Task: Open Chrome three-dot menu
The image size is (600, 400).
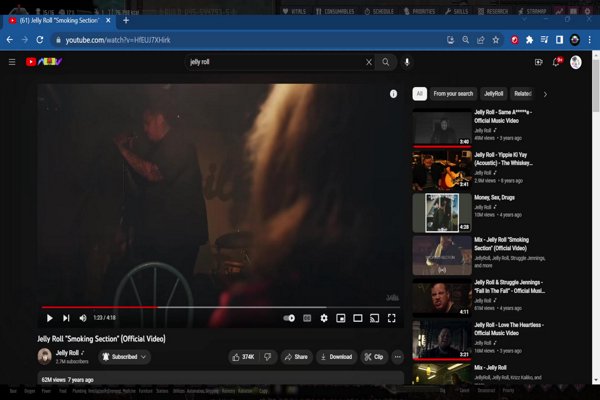Action: [590, 40]
